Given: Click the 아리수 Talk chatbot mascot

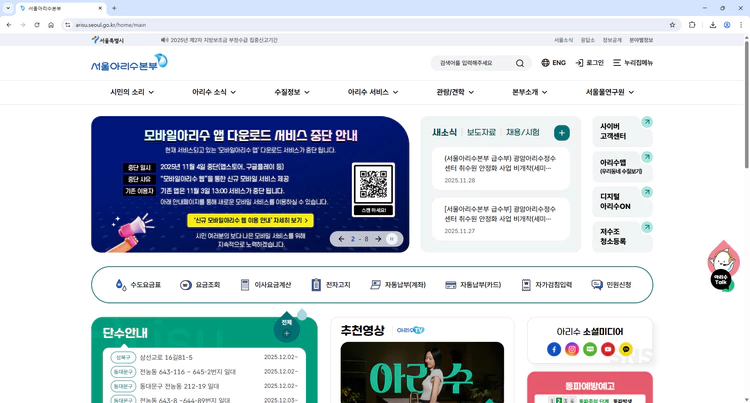Looking at the screenshot, I should pos(722,267).
